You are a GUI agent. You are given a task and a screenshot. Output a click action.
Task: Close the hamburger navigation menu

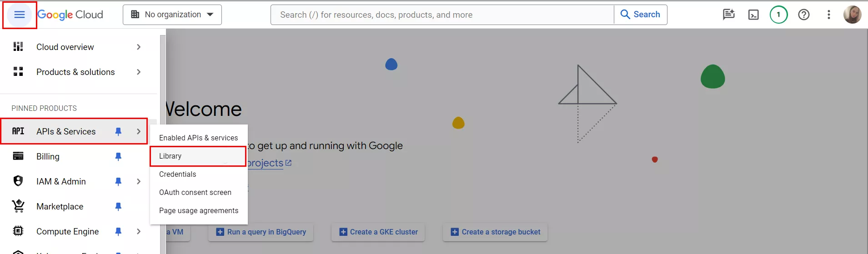(x=20, y=15)
